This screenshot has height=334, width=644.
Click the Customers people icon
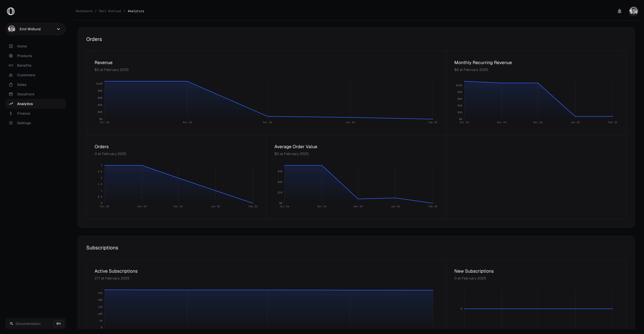click(11, 75)
